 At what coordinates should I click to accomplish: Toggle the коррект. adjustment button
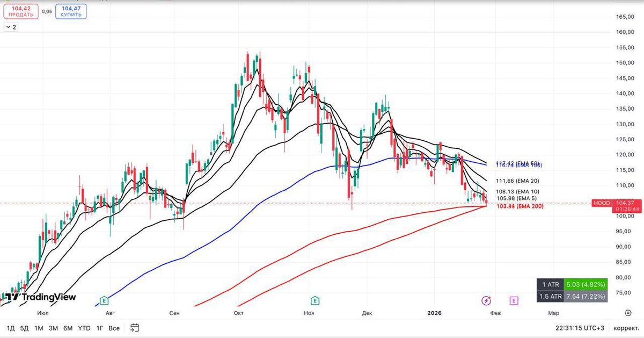[x=626, y=328]
